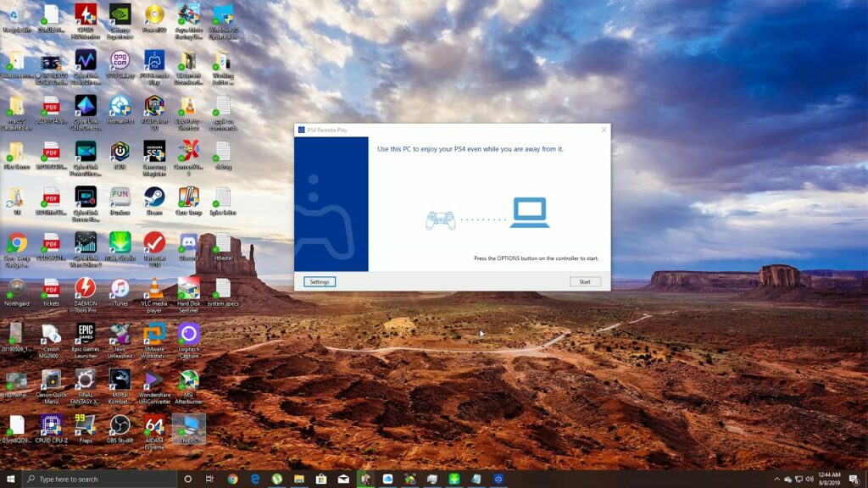Image resolution: width=868 pixels, height=488 pixels.
Task: Open iTunes from the desktop
Action: 119,288
